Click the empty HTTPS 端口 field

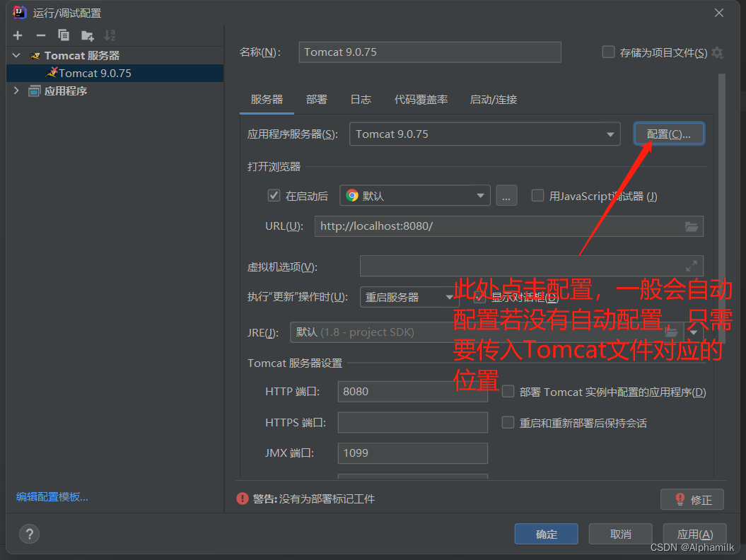412,423
